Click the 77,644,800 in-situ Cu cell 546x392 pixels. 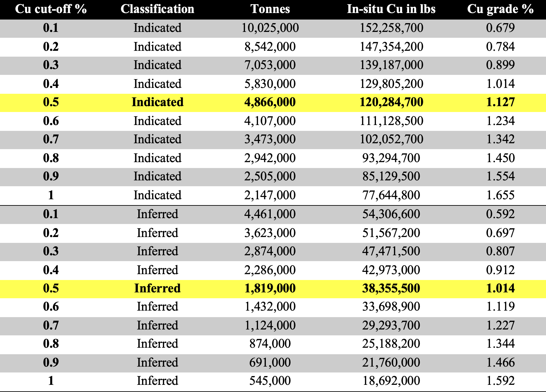(x=391, y=195)
